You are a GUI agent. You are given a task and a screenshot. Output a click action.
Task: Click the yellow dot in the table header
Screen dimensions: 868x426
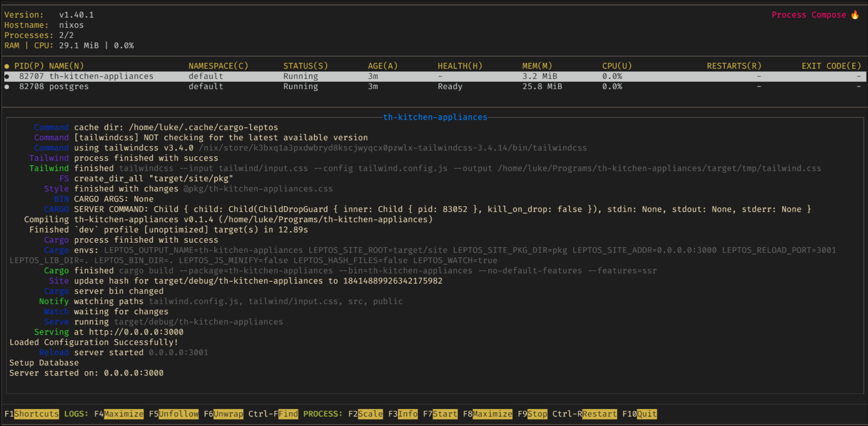(x=7, y=66)
